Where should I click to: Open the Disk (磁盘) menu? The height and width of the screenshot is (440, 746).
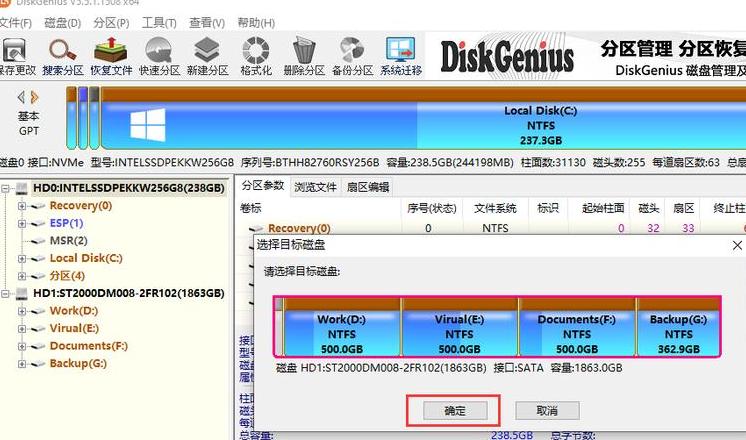pyautogui.click(x=62, y=23)
